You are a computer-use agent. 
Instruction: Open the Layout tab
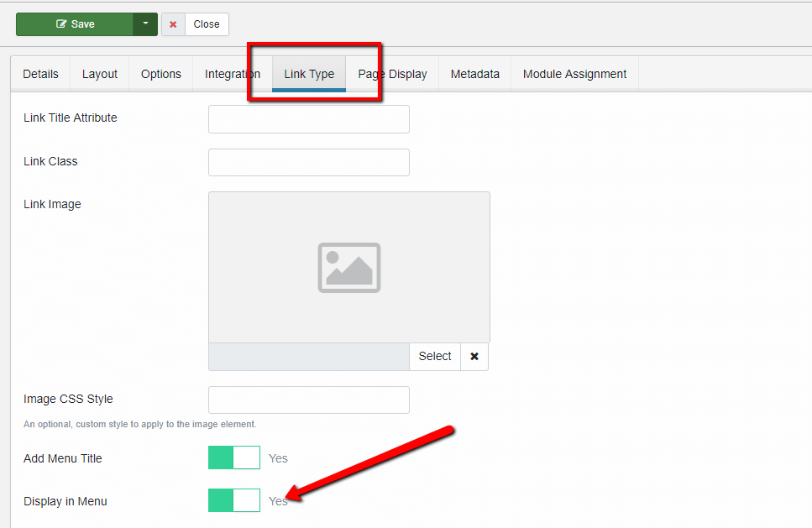pos(99,74)
